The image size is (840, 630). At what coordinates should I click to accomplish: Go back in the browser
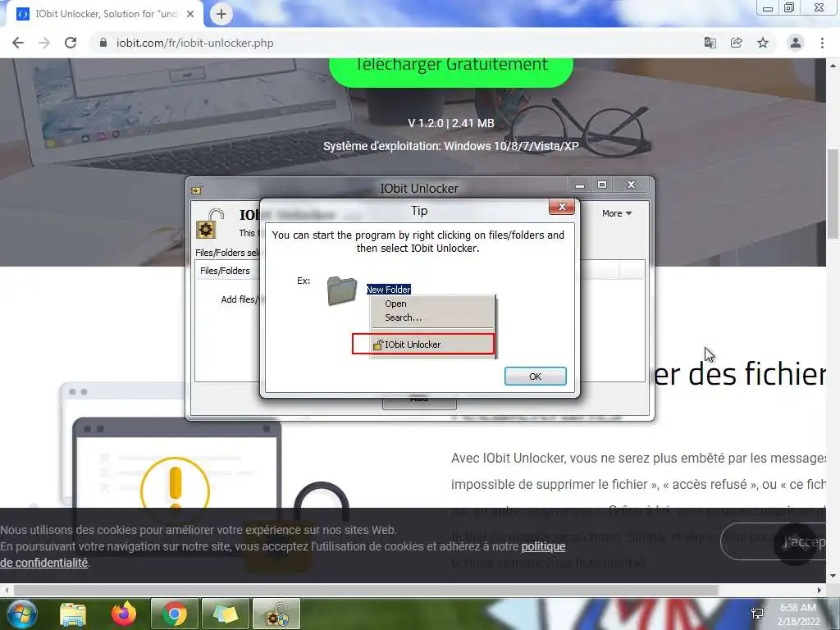pyautogui.click(x=18, y=43)
